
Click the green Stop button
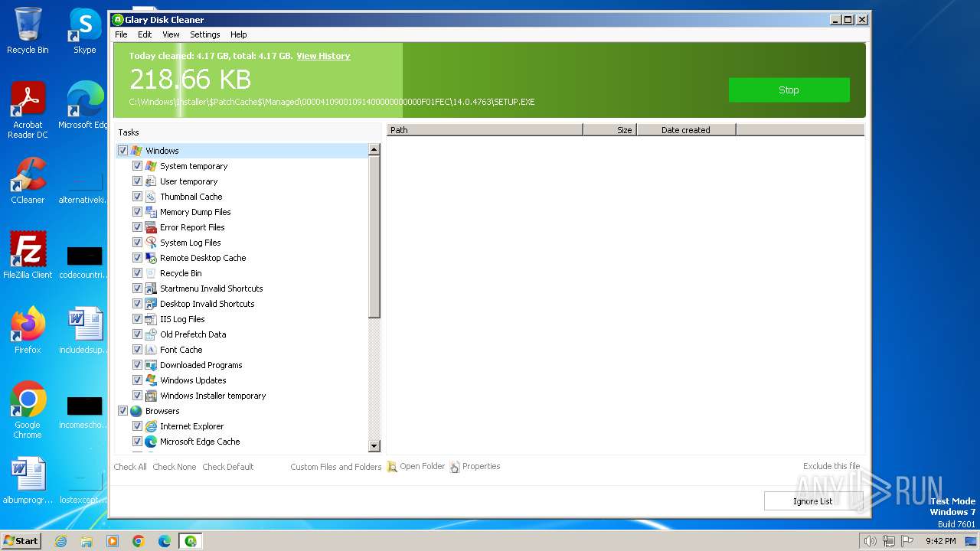[x=789, y=90]
